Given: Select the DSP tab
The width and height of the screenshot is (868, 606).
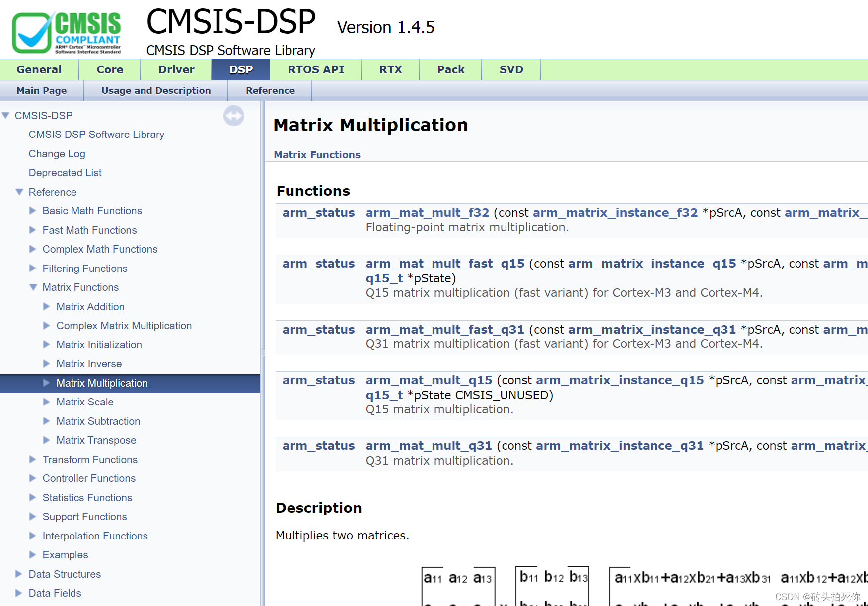Looking at the screenshot, I should click(x=241, y=69).
